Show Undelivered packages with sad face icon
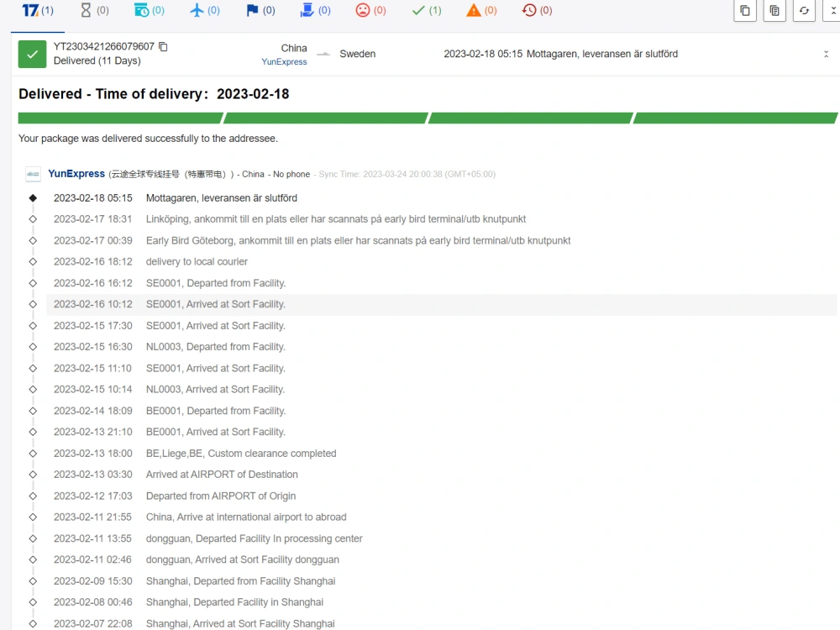This screenshot has width=840, height=630. (x=370, y=11)
